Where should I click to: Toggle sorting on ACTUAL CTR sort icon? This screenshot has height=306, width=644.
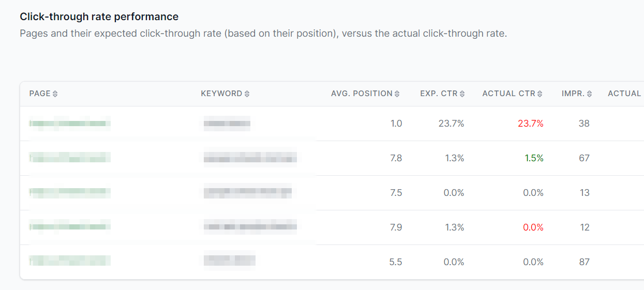pyautogui.click(x=540, y=94)
